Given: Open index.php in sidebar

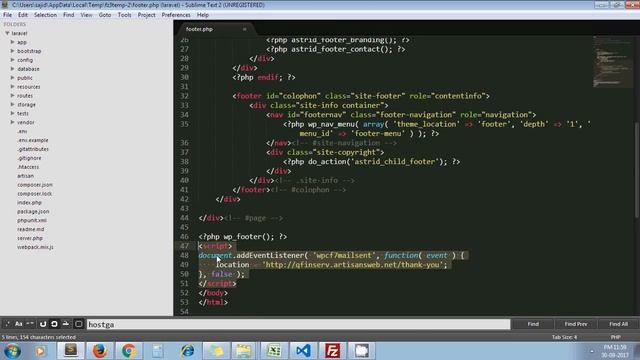Looking at the screenshot, I should click(x=29, y=202).
